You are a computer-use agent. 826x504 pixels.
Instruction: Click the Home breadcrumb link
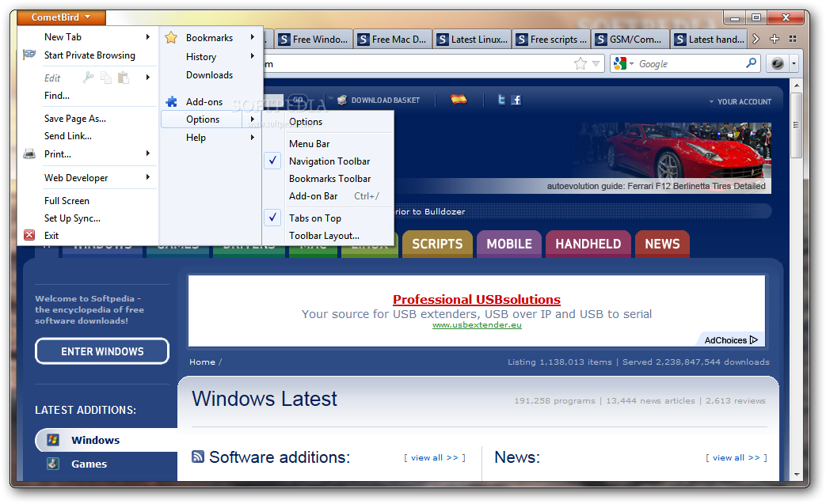click(x=202, y=362)
